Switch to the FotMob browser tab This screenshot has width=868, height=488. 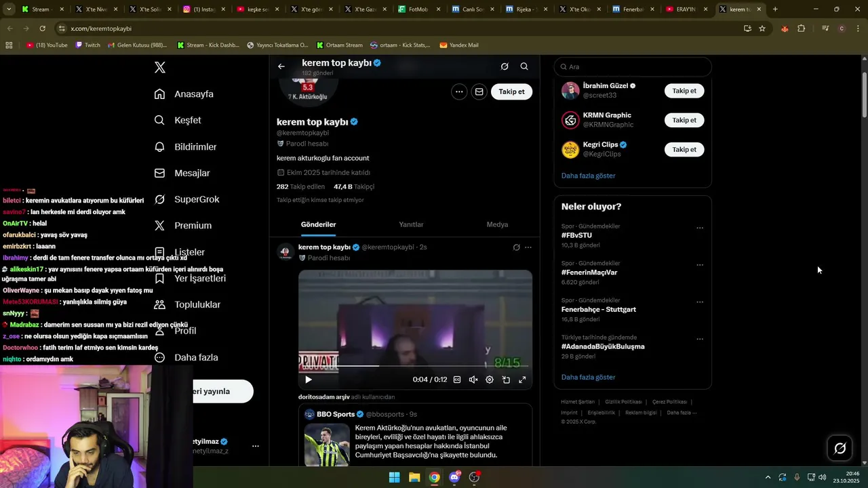pyautogui.click(x=418, y=9)
